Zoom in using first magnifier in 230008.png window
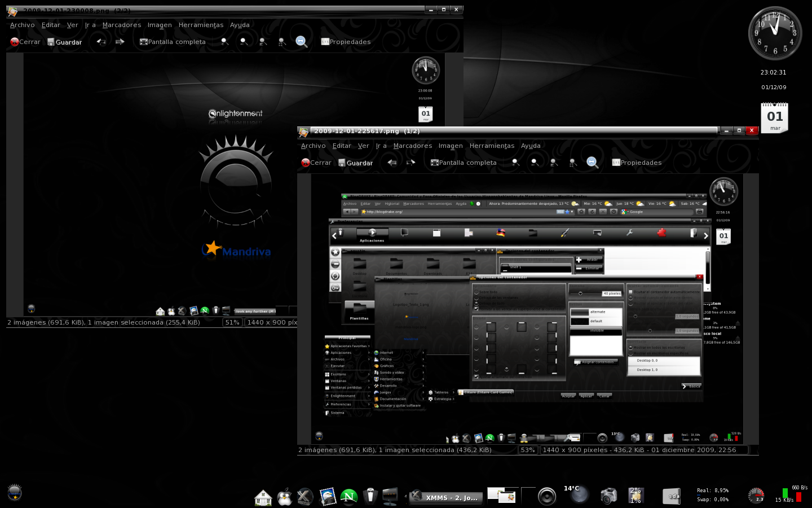 pyautogui.click(x=224, y=42)
